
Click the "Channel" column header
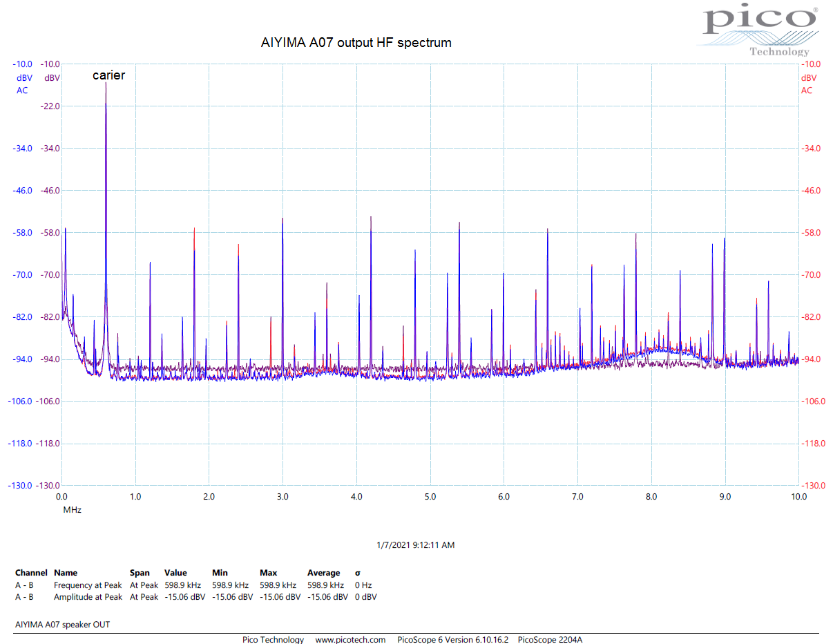click(31, 573)
